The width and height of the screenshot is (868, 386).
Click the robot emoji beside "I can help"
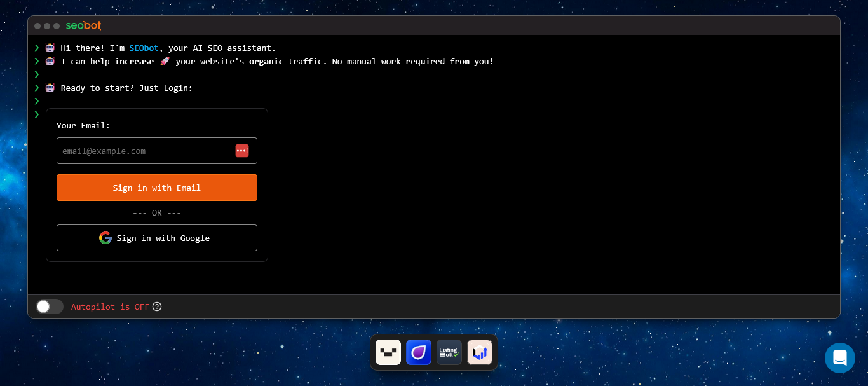coord(50,61)
